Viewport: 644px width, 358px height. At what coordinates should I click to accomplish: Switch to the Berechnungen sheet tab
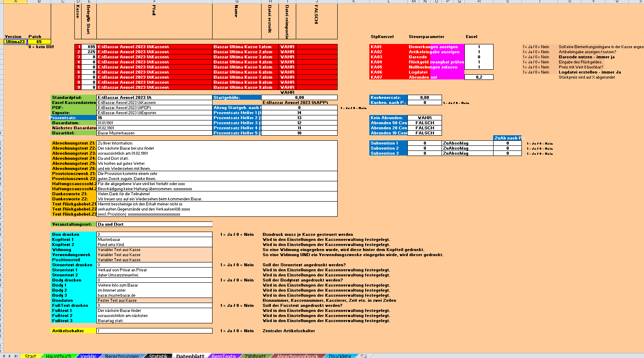122,356
